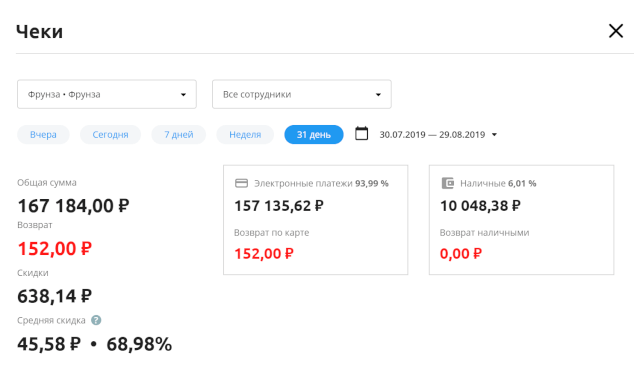Choose the 7 дней period chip

tap(179, 134)
